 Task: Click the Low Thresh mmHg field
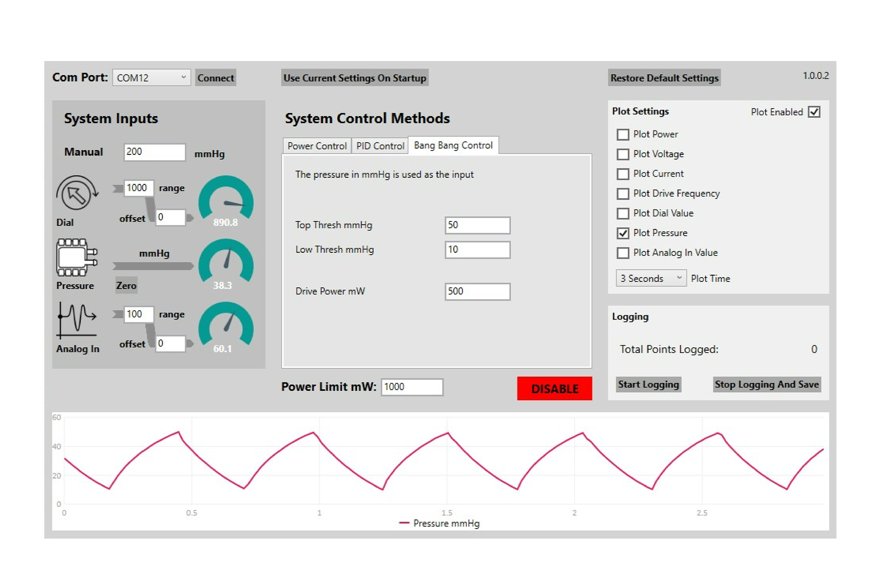477,250
